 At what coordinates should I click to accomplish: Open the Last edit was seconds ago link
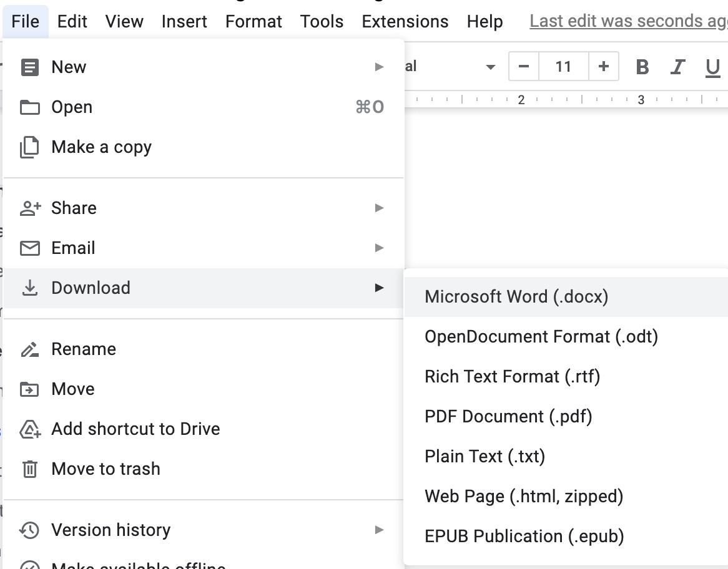click(624, 21)
